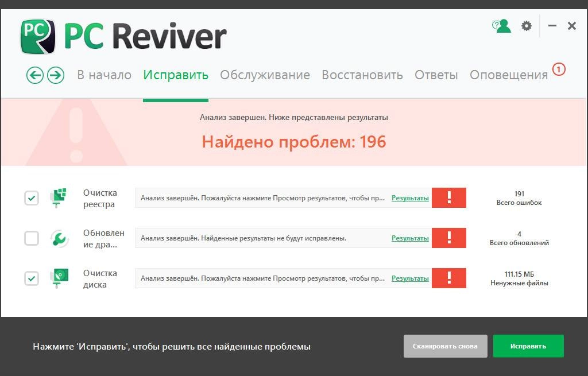Click the 191 Всего ошибок count
This screenshot has width=588, height=376.
pyautogui.click(x=519, y=198)
